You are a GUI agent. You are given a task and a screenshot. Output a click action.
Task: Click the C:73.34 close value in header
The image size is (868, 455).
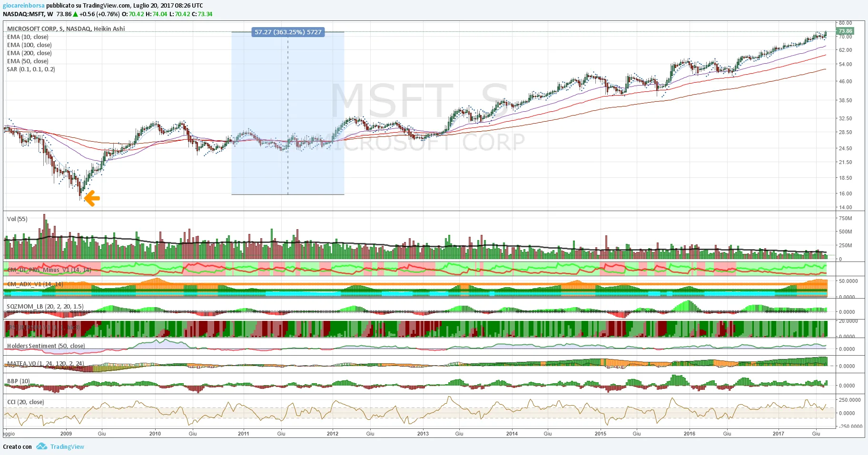pyautogui.click(x=202, y=14)
